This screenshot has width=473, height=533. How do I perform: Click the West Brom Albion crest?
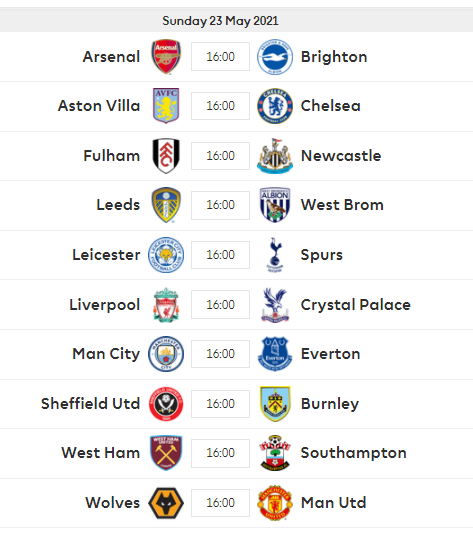tap(275, 205)
